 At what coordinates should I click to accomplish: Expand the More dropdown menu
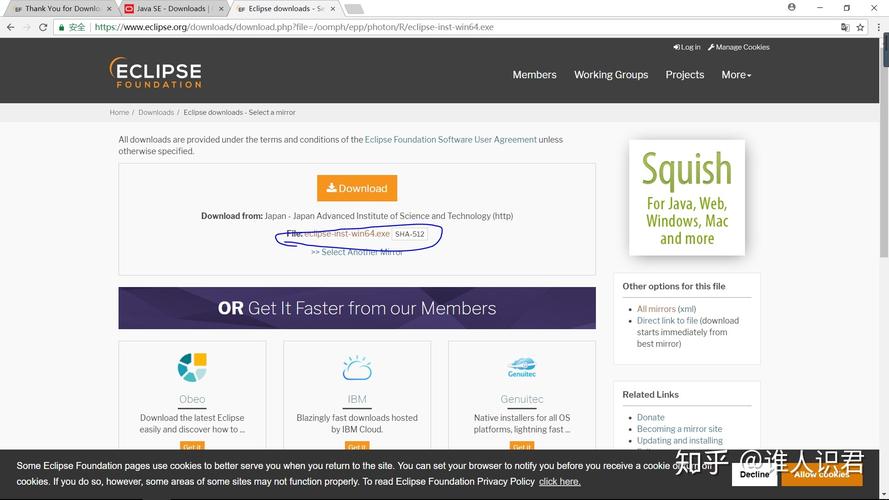tap(736, 75)
